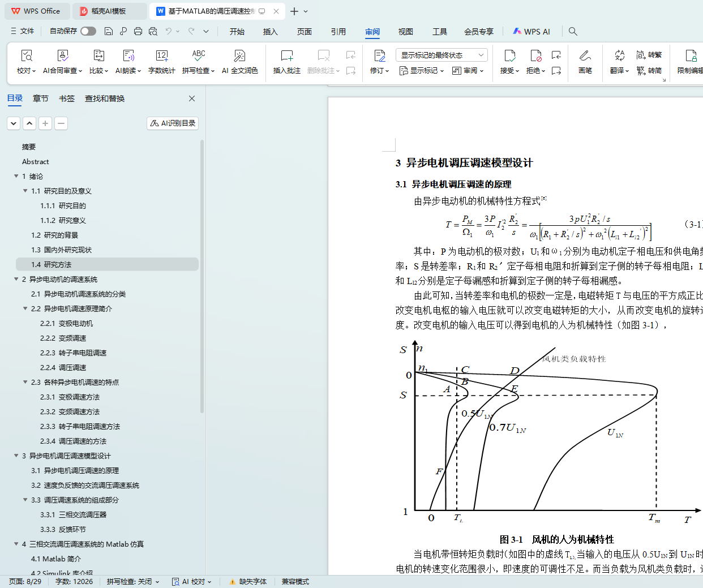This screenshot has width=703, height=588.
Task: Click the AI 全文润色 polish icon
Action: 239,56
